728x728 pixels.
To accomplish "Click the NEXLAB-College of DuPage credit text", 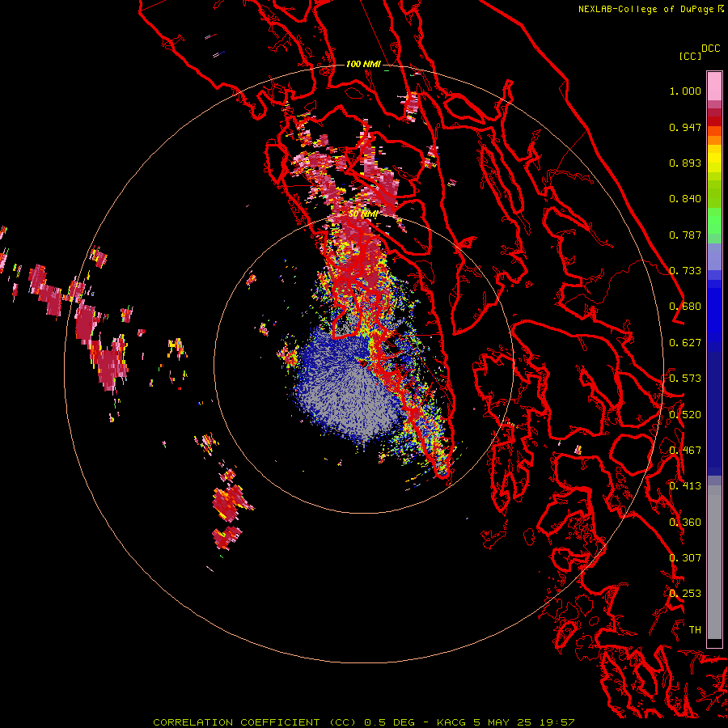I will coord(651,9).
